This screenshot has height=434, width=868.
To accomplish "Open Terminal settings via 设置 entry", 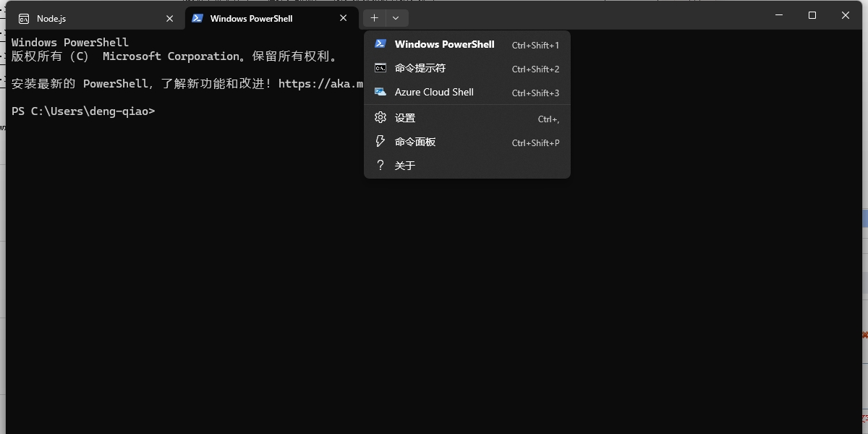I will 407,117.
